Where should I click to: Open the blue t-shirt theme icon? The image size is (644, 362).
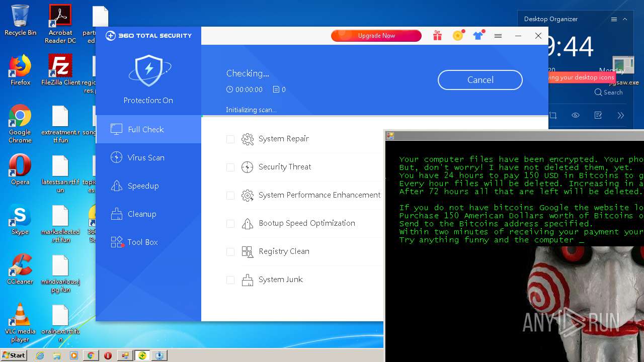[478, 35]
